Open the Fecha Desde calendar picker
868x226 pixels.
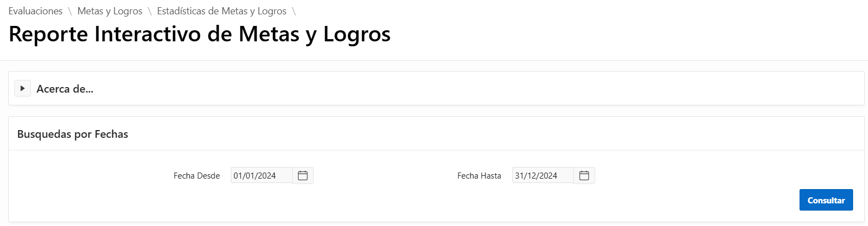[303, 175]
